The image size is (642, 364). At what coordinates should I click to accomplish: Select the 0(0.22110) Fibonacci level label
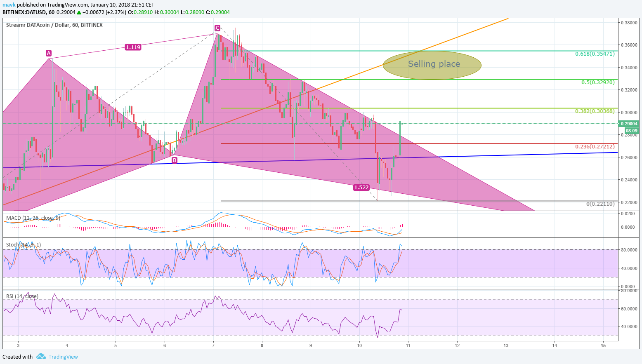(600, 204)
